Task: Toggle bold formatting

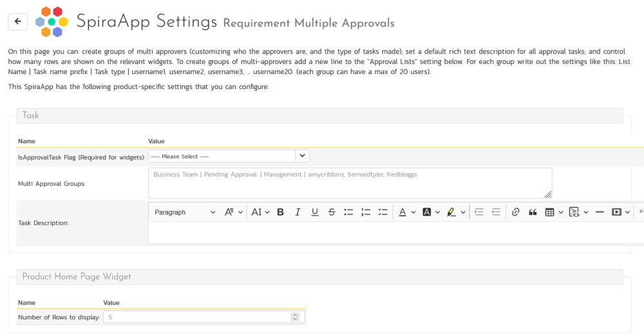Action: pos(280,212)
